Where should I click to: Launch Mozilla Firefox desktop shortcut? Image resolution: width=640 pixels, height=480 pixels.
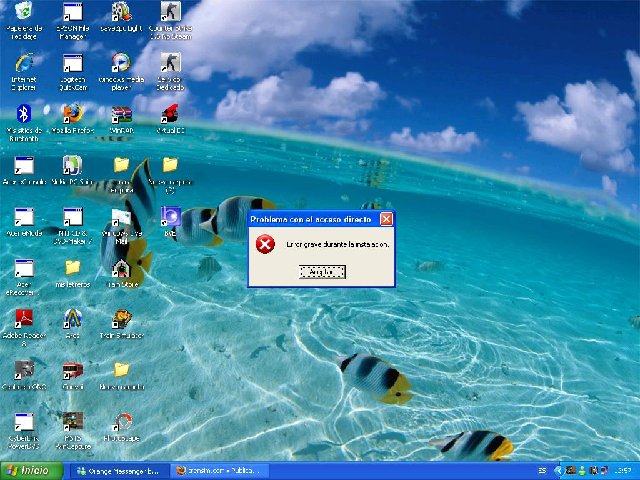click(x=72, y=113)
